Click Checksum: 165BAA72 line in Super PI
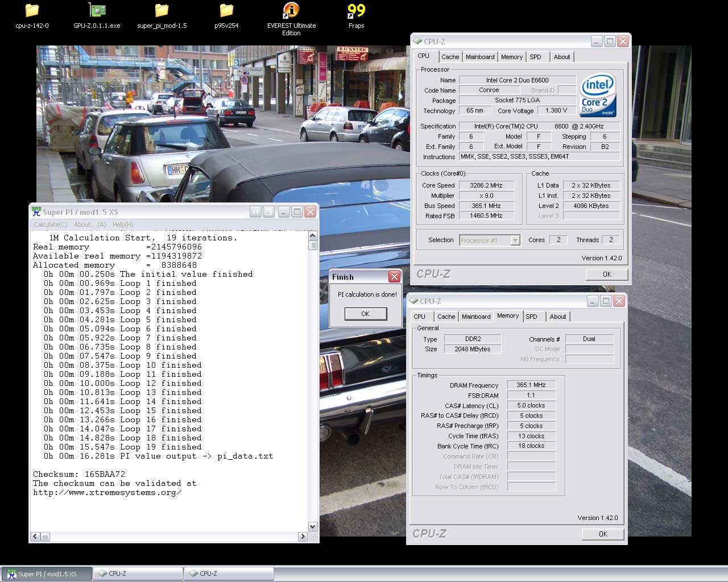Screen dimensions: 728x582 coord(79,474)
